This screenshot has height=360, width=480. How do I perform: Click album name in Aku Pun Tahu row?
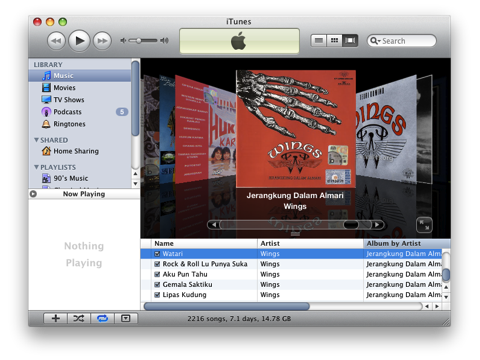[x=403, y=274]
